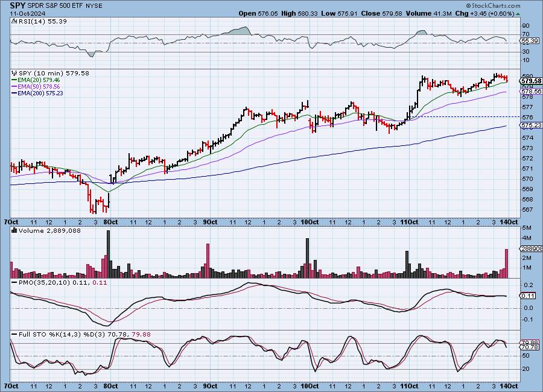
Task: Click the 572 tick on the price axis
Action: (527, 158)
